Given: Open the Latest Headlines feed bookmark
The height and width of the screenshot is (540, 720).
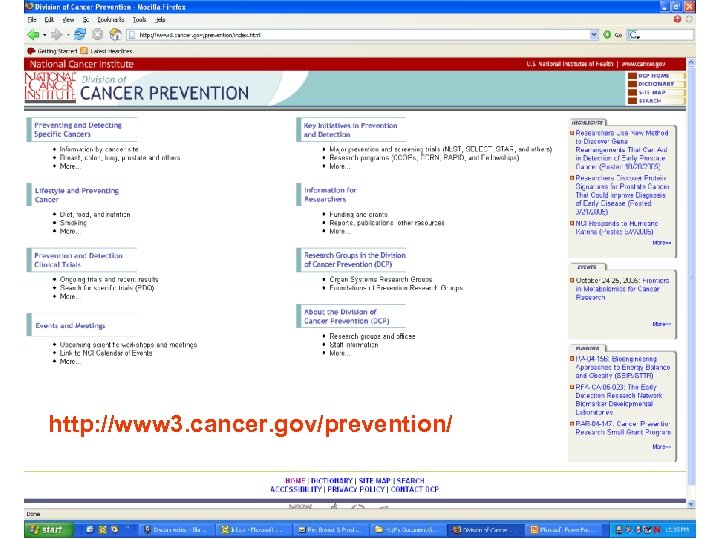Looking at the screenshot, I should coord(106,51).
